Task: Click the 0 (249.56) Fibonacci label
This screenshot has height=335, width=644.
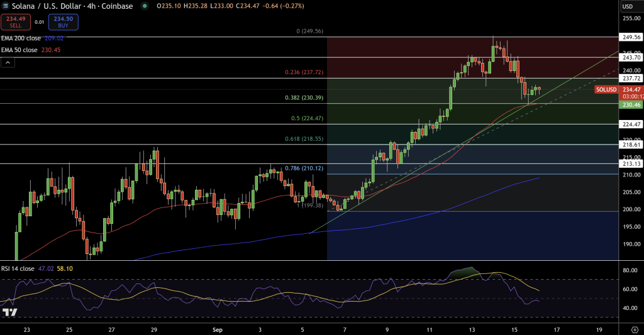Action: pyautogui.click(x=309, y=31)
